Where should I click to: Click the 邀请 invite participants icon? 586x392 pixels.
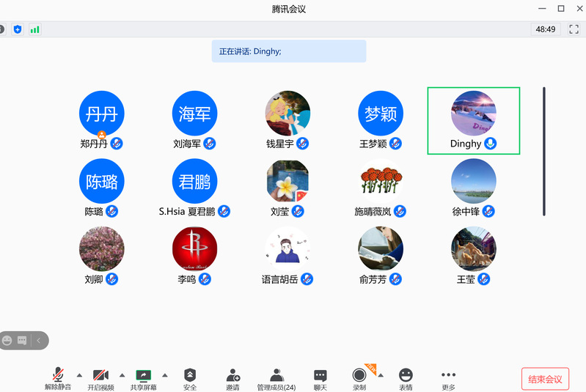point(232,375)
